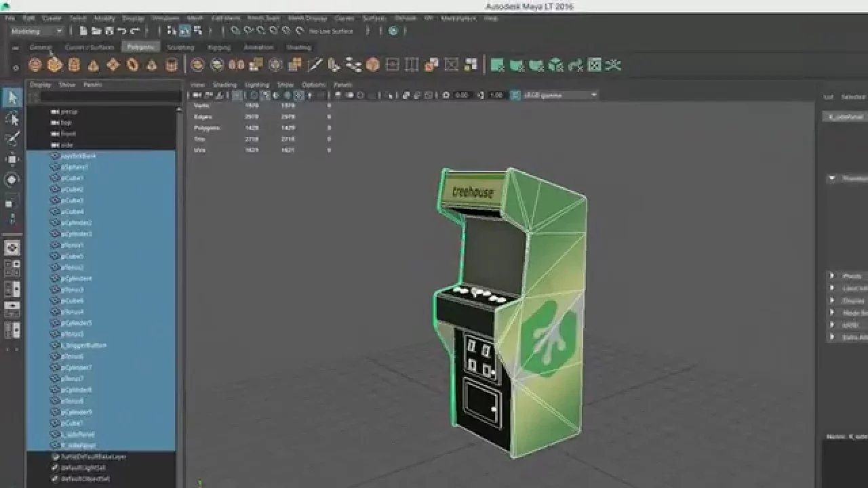Save the scene with the disk icon

tap(109, 30)
